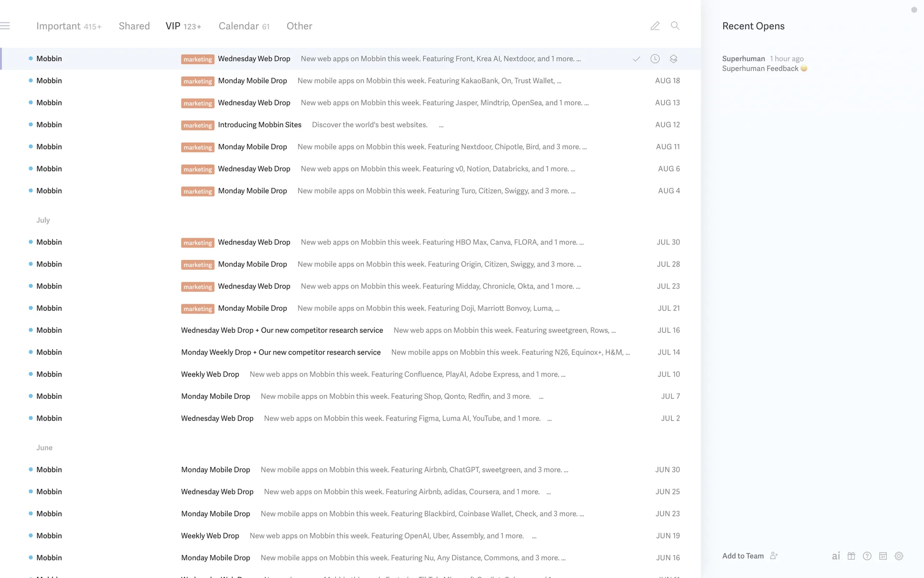Snooze first email with clock icon
This screenshot has height=578, width=924.
tap(655, 59)
